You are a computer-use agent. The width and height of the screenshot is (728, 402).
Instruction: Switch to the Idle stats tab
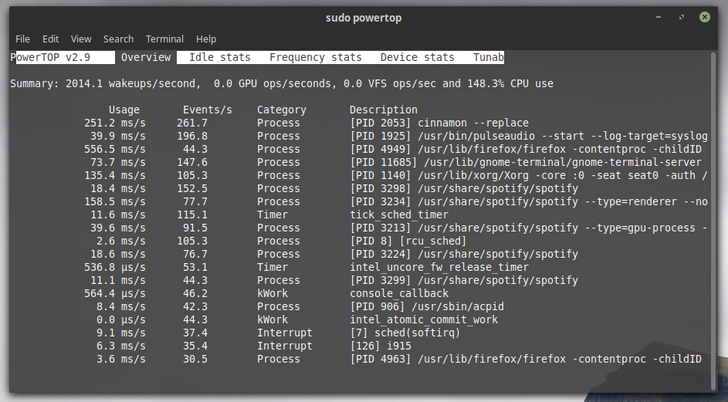coord(220,58)
